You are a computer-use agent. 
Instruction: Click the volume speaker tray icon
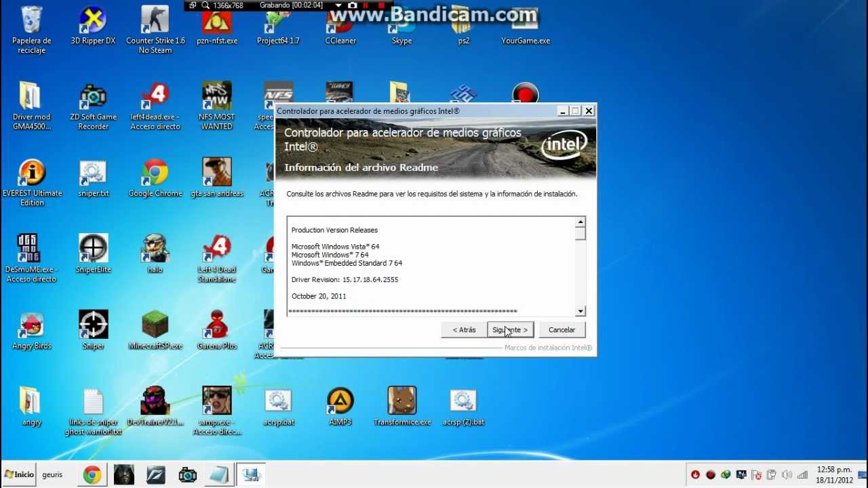(787, 475)
